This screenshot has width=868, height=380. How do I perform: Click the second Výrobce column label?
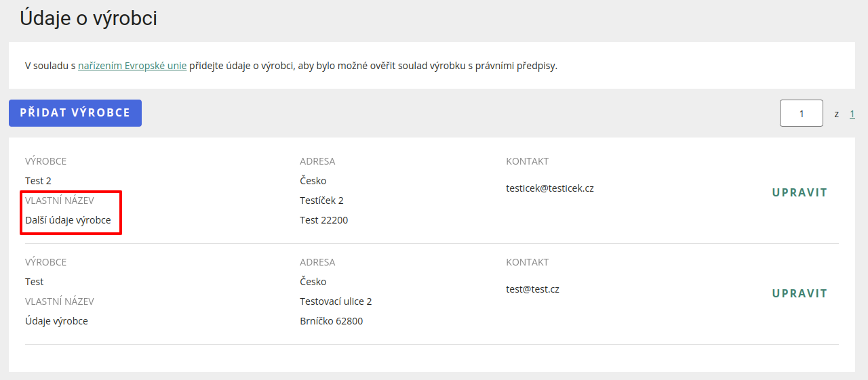point(45,262)
